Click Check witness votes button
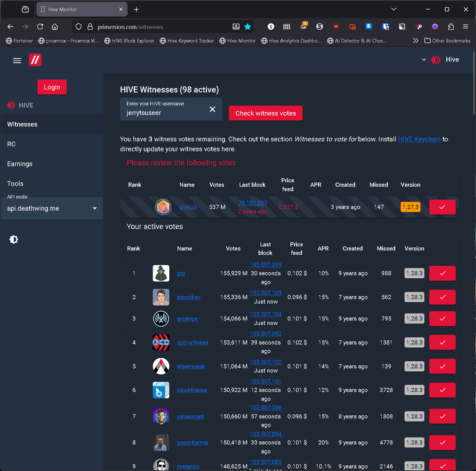Viewport: 476px width, 471px height. coord(265,113)
